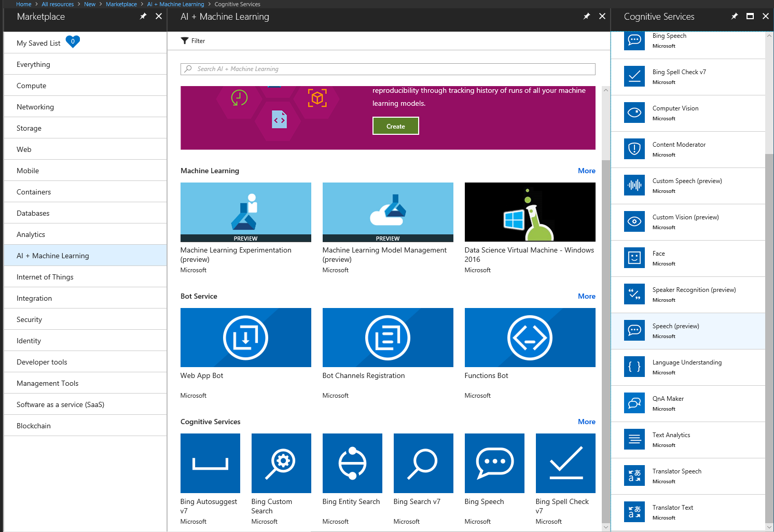
Task: Pin the Cognitive Services blade
Action: (x=735, y=16)
